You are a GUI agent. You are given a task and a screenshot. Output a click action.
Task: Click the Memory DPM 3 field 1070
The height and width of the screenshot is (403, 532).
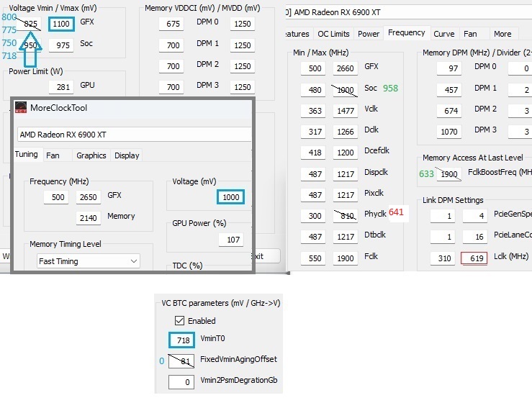[x=449, y=132]
